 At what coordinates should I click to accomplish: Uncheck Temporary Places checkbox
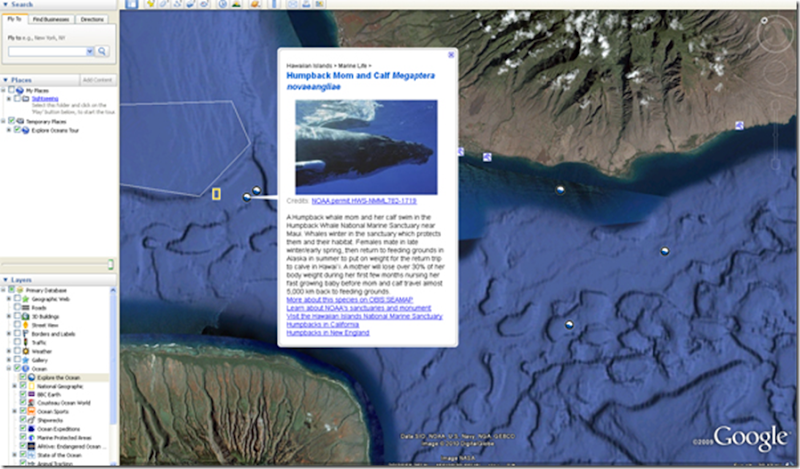point(11,121)
